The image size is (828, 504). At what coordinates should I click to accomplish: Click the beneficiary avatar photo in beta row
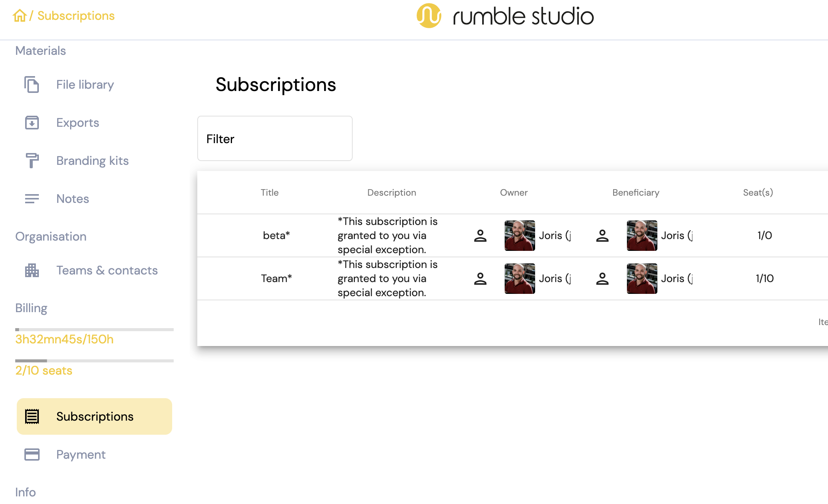(x=642, y=236)
